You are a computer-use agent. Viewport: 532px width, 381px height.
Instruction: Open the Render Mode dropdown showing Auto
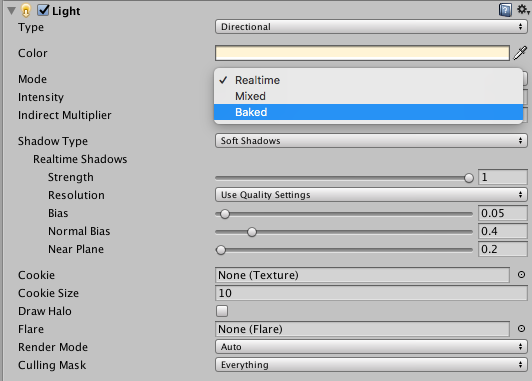[371, 347]
